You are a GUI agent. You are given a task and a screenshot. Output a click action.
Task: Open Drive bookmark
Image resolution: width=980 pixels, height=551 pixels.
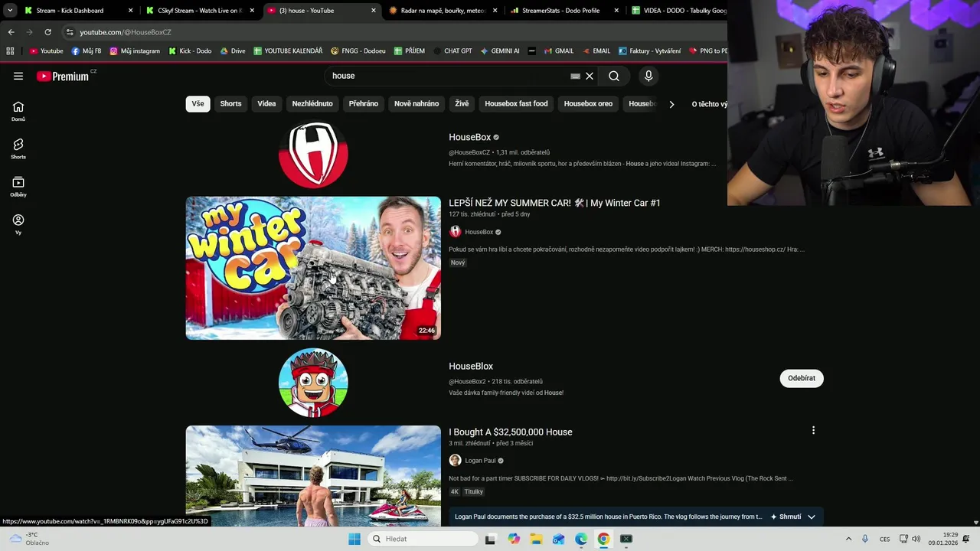(x=233, y=51)
